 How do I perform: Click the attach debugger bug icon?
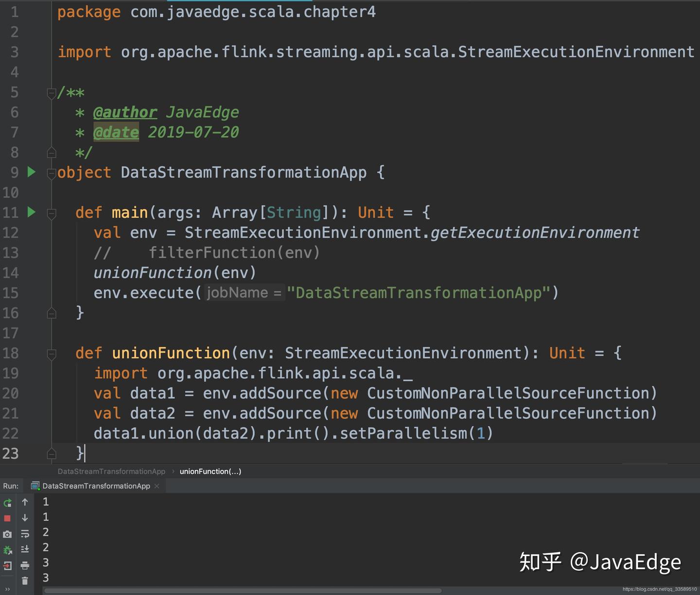7,550
